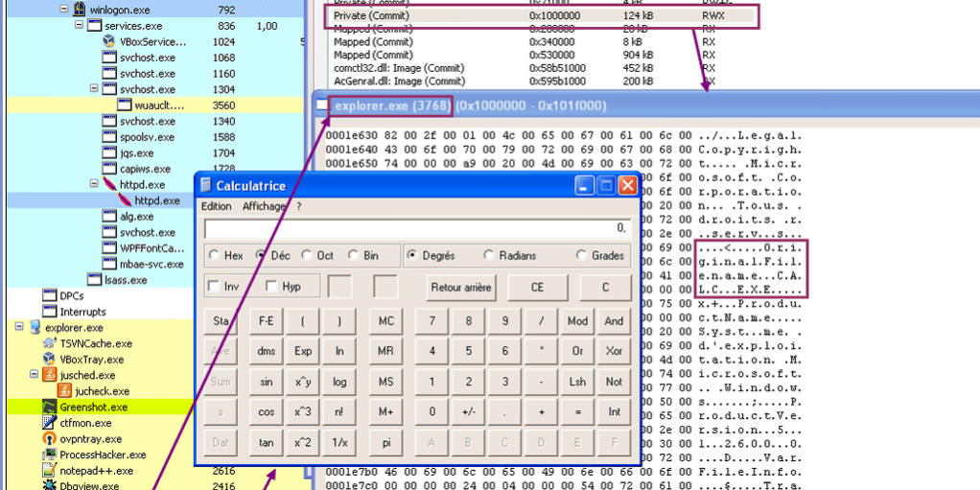Click the ovpntray.exe process icon
980x490 pixels.
tap(51, 438)
